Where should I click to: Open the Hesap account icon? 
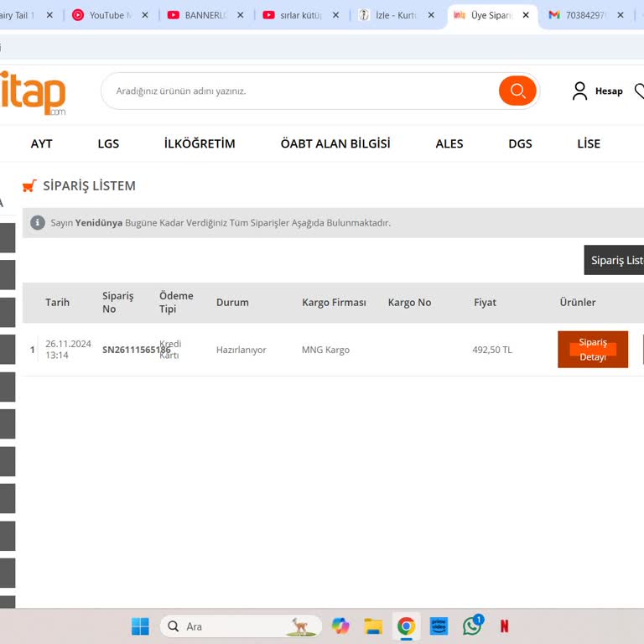(579, 91)
